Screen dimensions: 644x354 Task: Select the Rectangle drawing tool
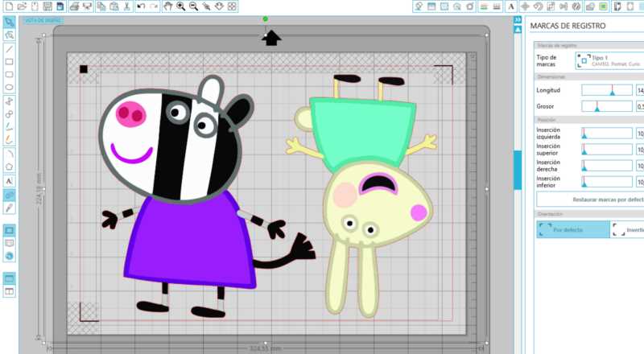[9, 62]
